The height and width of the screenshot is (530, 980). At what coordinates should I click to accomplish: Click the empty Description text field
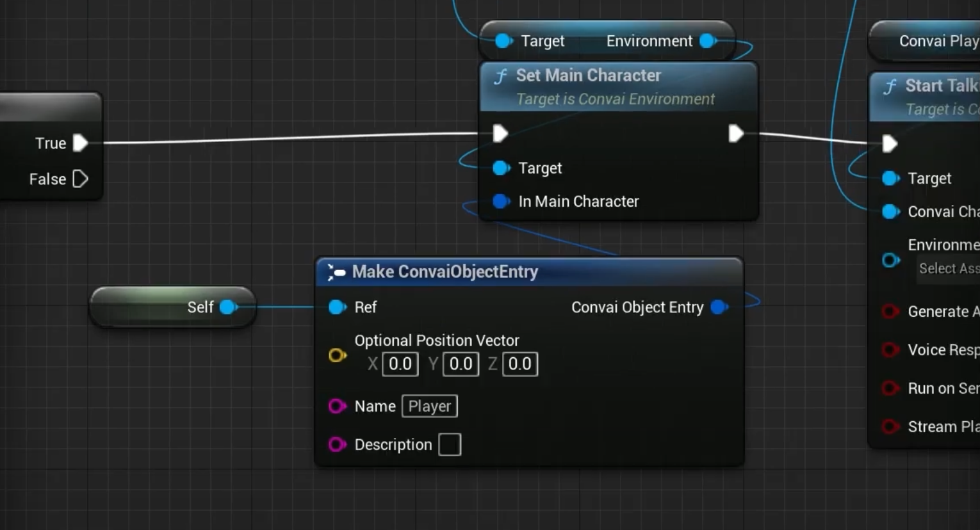click(450, 444)
